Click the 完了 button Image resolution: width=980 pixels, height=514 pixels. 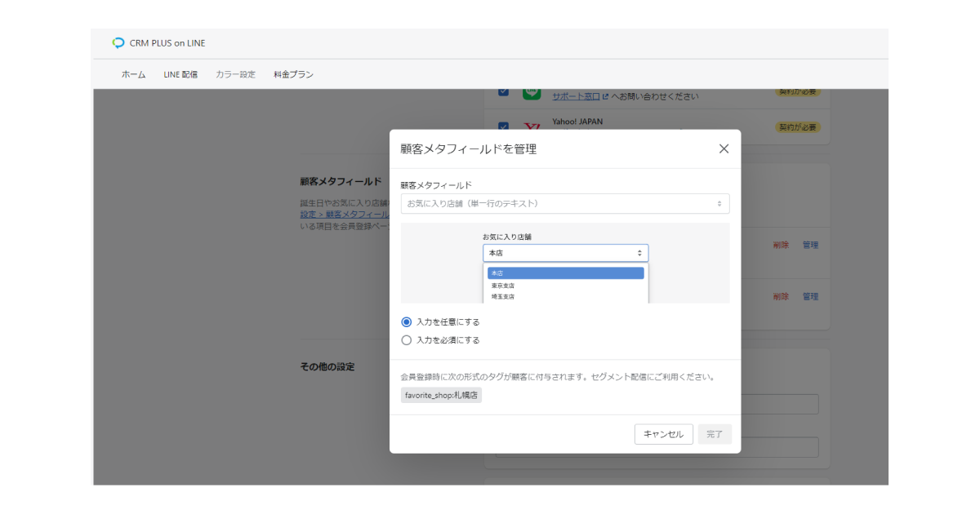tap(715, 433)
